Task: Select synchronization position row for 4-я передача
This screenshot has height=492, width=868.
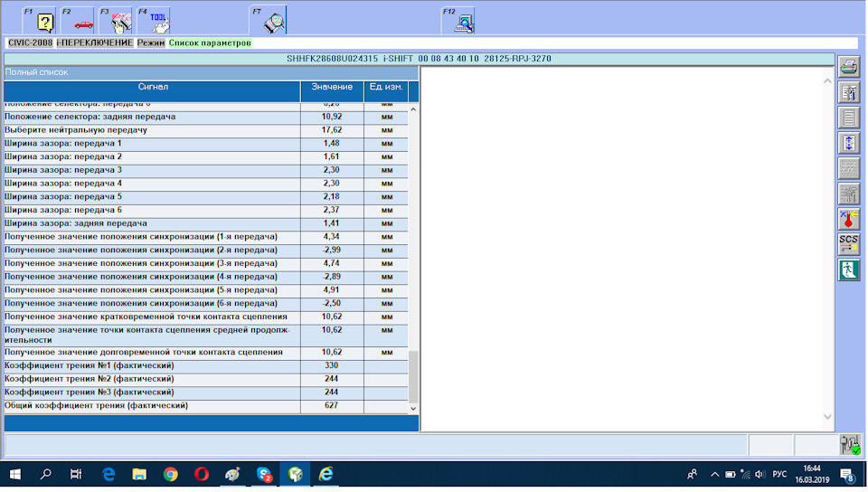Action: coord(206,277)
